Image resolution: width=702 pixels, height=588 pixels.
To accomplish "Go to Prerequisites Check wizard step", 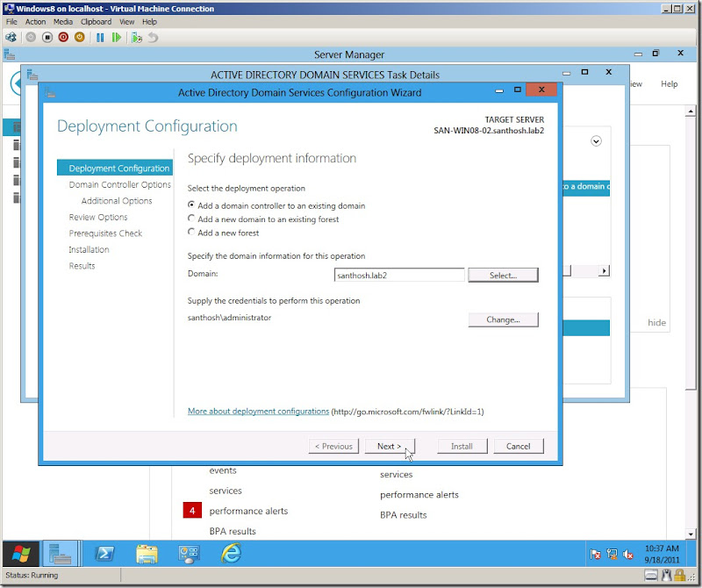I will [x=105, y=233].
